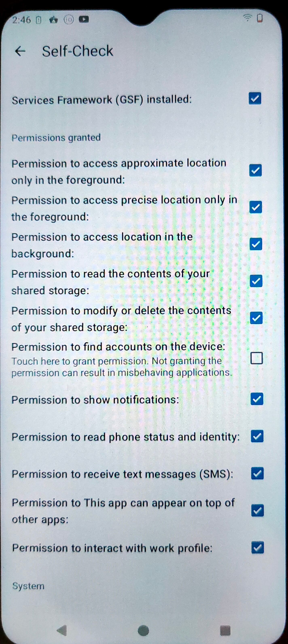Screen dimensions: 288x644
Task: Tap the Wi-Fi status bar icon
Action: pyautogui.click(x=247, y=18)
